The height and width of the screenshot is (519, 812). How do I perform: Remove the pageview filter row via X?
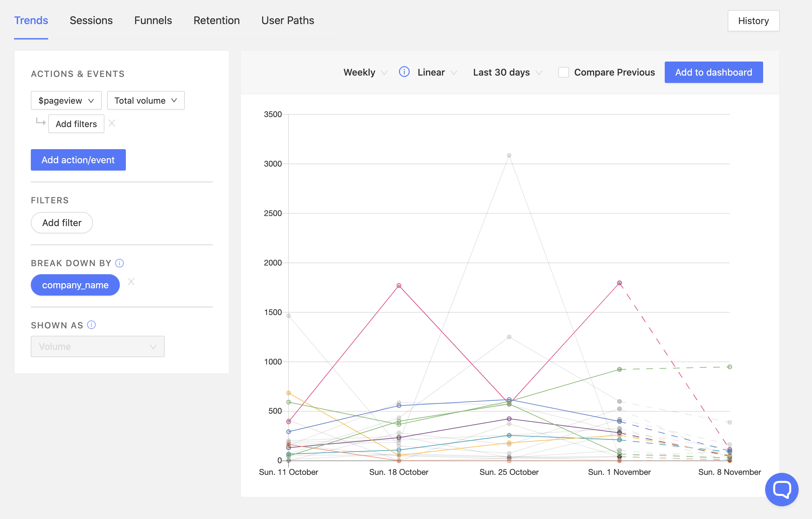[112, 123]
